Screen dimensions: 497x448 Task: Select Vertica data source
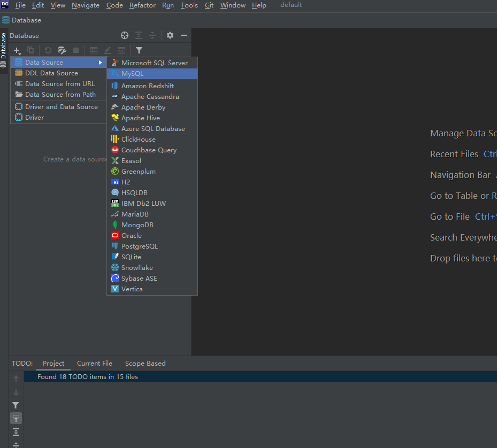(152, 289)
